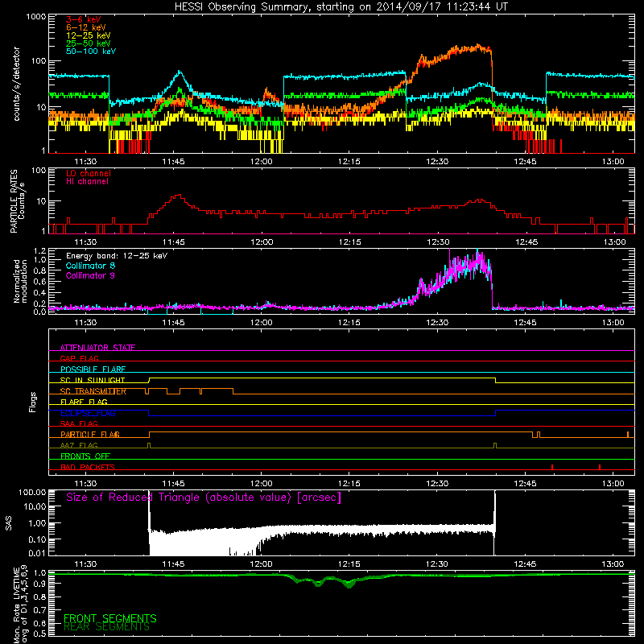This screenshot has height=644, width=644.
Task: Click the 12:30 tick label under particle rates plot
Action: click(438, 242)
